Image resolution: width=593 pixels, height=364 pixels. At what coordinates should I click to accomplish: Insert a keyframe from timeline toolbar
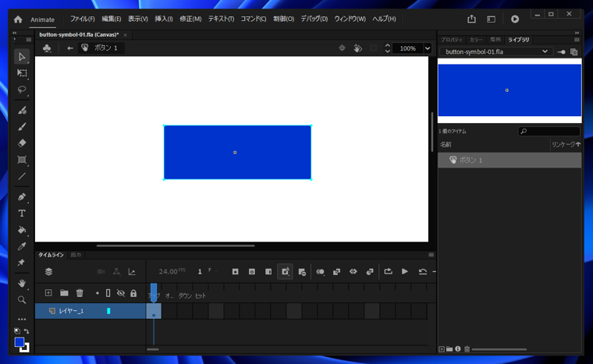click(x=235, y=271)
